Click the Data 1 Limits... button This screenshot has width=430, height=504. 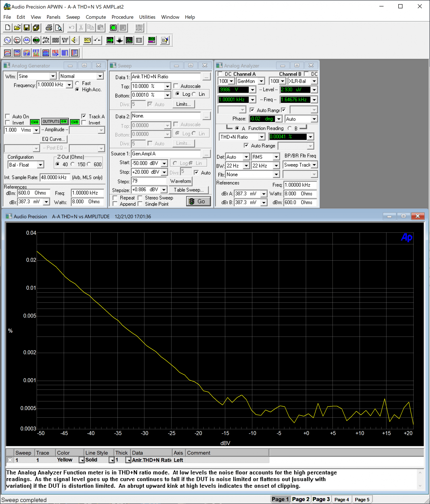pyautogui.click(x=184, y=104)
